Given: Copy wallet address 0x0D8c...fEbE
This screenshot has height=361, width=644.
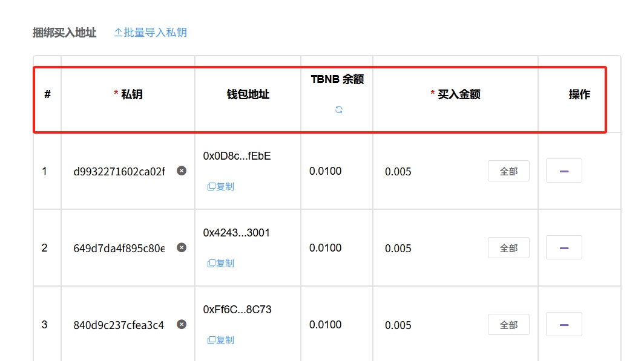Looking at the screenshot, I should coord(220,187).
